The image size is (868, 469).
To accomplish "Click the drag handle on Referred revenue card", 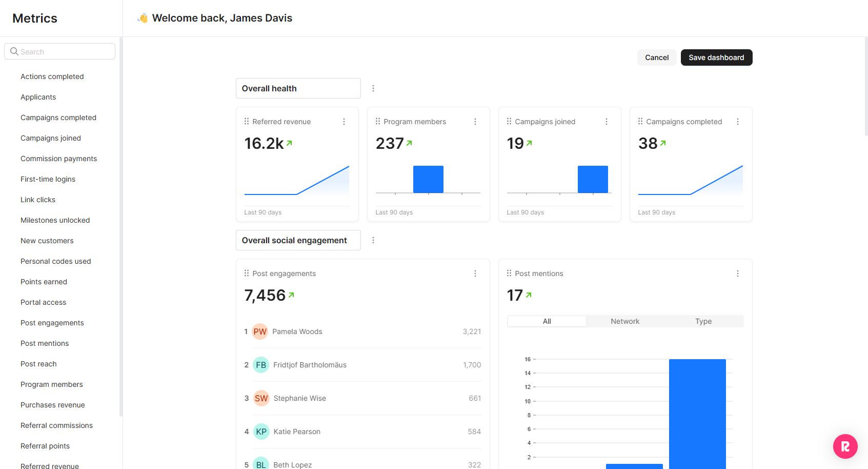I will (x=247, y=122).
